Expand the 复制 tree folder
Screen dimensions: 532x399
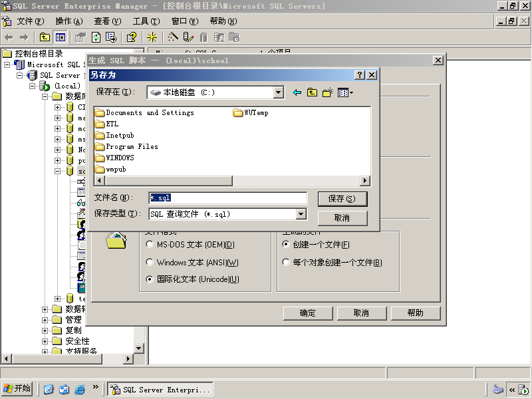(45, 331)
